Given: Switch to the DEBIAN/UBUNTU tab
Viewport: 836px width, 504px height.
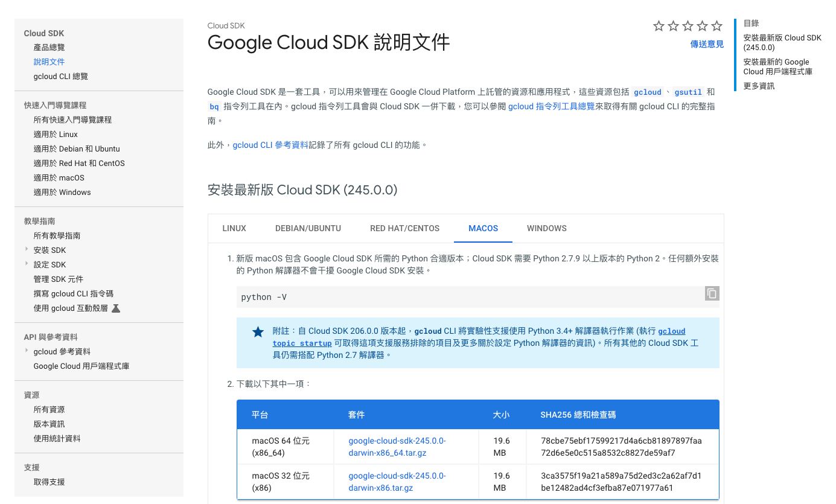Looking at the screenshot, I should pyautogui.click(x=308, y=228).
